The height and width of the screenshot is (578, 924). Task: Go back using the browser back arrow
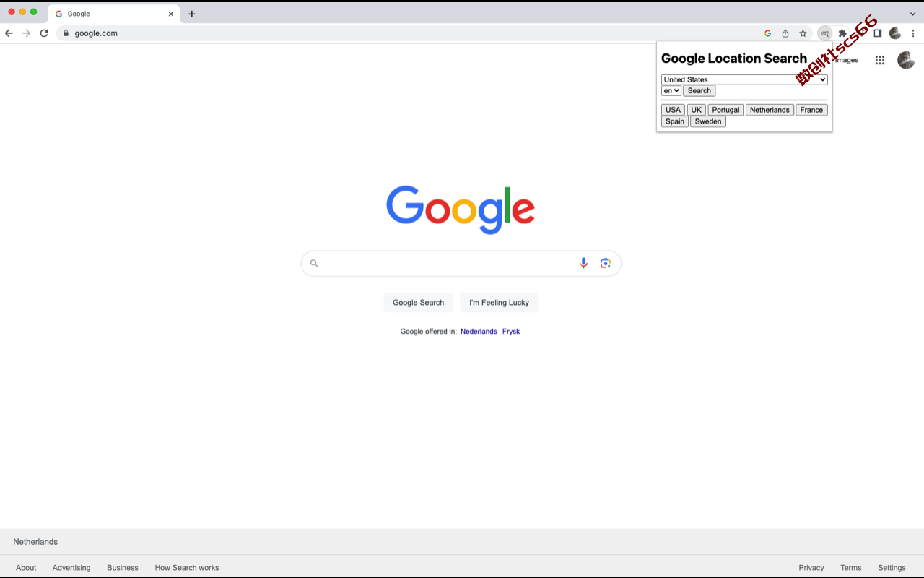click(9, 33)
